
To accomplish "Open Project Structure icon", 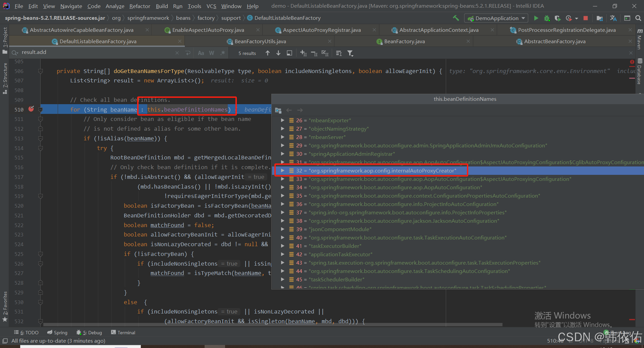I will click(600, 18).
